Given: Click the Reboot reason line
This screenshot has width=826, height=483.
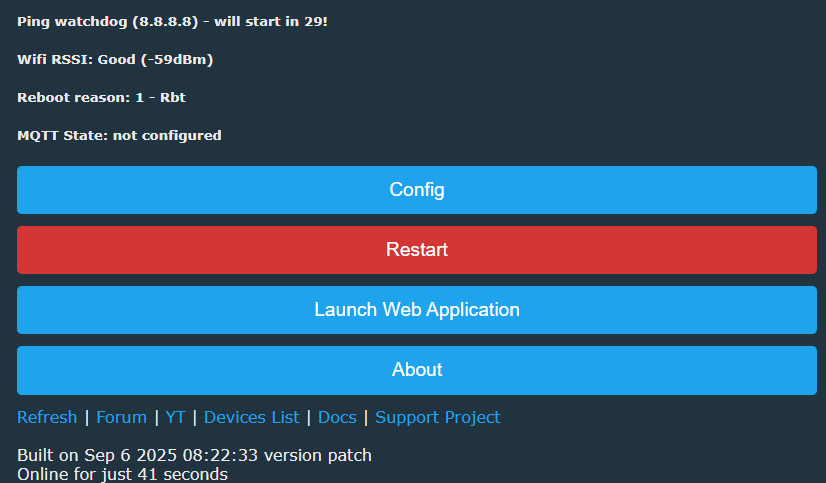Looking at the screenshot, I should 101,97.
